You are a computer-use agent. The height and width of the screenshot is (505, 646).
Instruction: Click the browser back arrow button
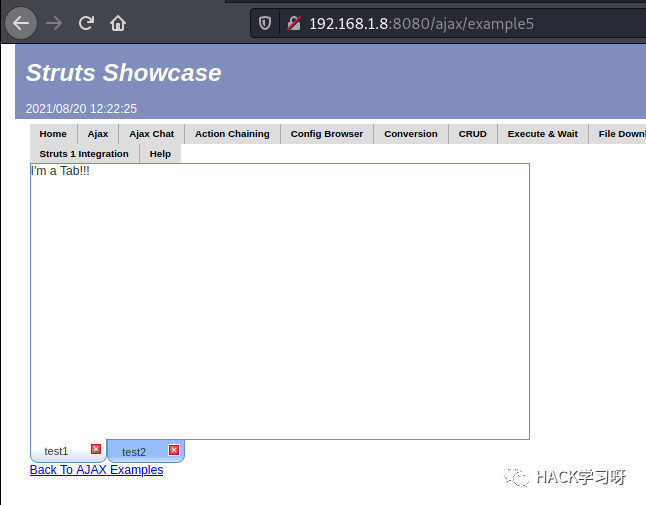(21, 23)
